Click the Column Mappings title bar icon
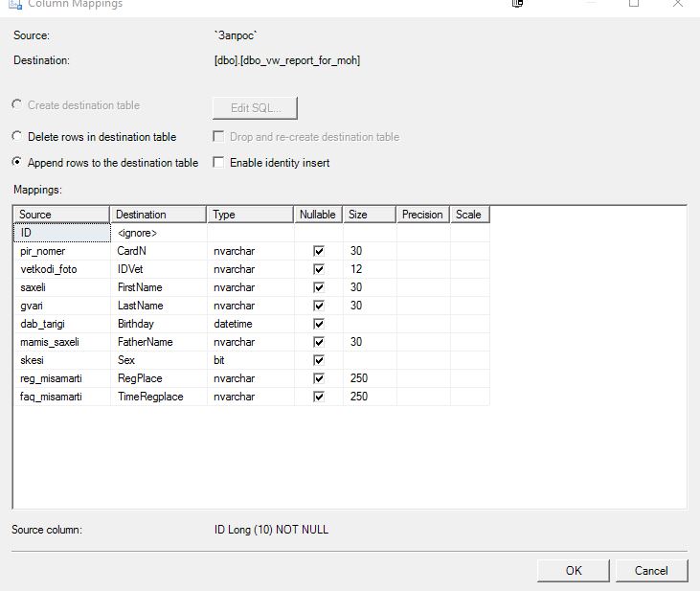Screen dimensions: 700x591 point(14,4)
